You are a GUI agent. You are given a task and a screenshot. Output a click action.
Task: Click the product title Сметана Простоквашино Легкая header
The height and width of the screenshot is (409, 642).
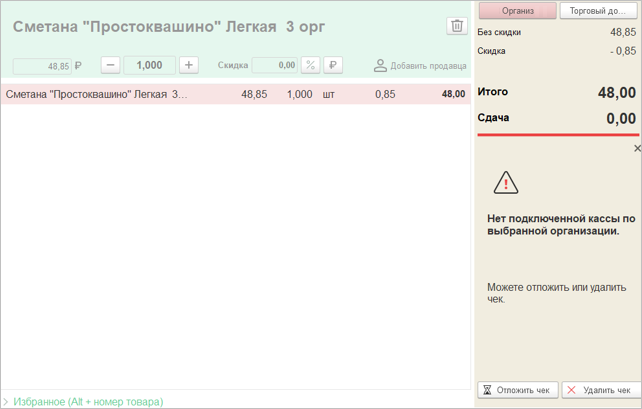point(169,27)
